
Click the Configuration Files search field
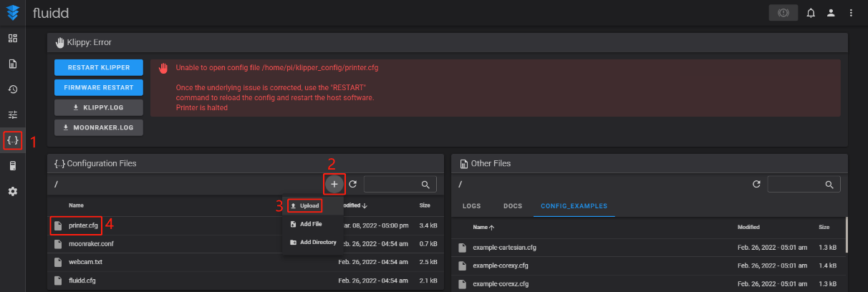(x=392, y=185)
